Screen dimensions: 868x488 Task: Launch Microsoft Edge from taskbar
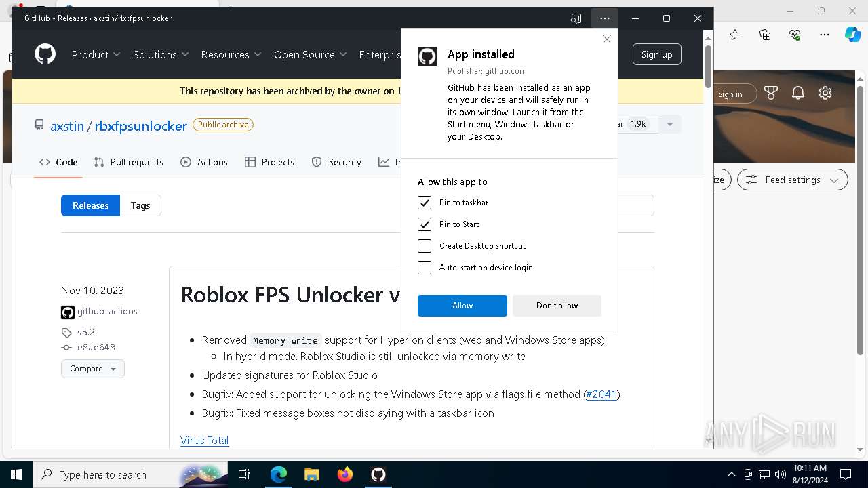tap(279, 474)
